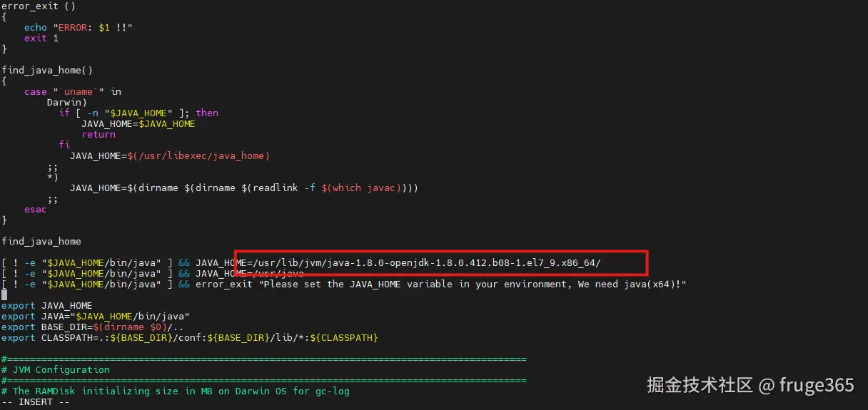Click the # JVM Configuration comment

click(x=56, y=369)
